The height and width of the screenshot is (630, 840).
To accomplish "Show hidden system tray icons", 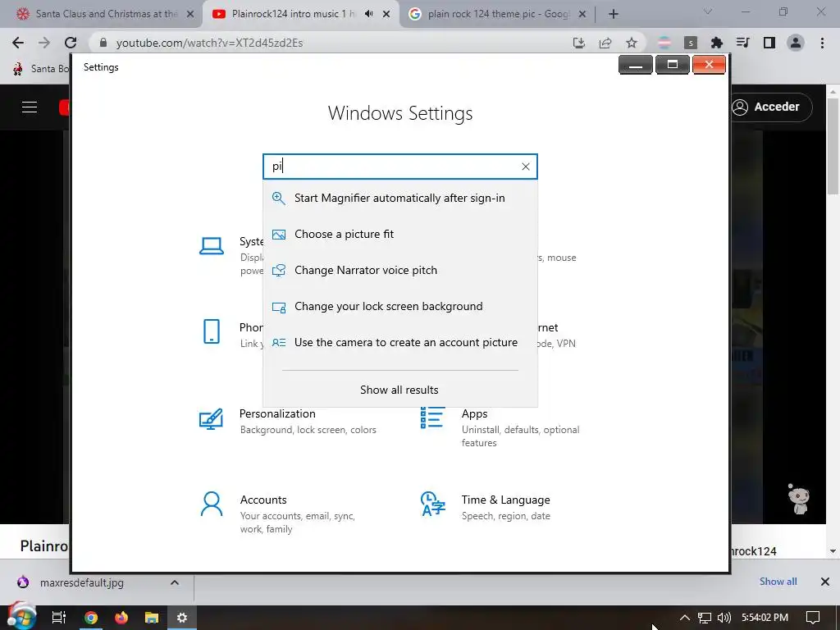I will point(685,618).
